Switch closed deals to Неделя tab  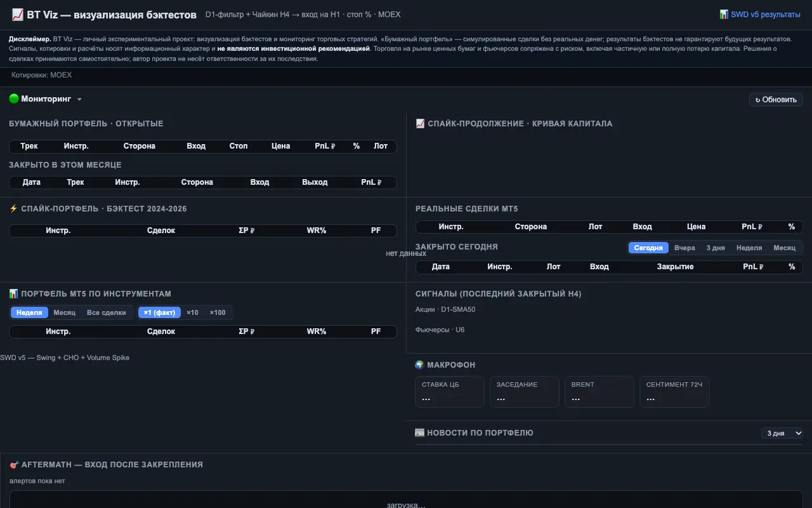pos(749,248)
